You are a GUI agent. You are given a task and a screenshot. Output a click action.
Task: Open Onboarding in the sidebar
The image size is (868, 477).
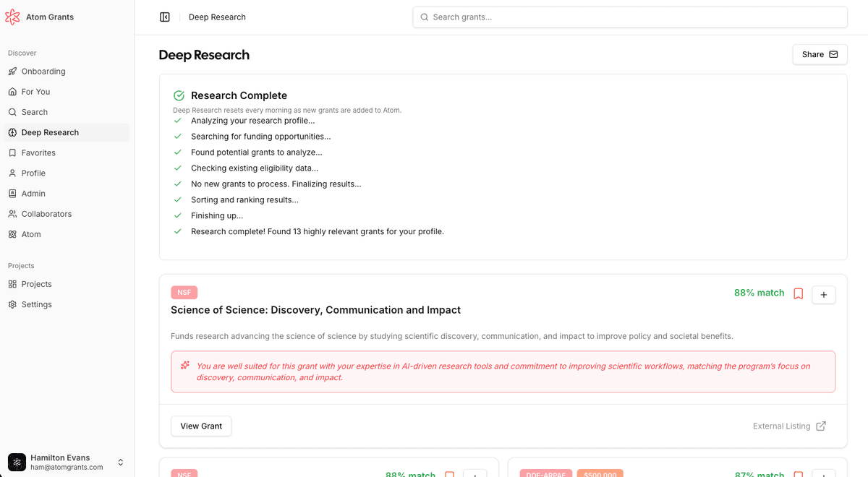coord(43,72)
